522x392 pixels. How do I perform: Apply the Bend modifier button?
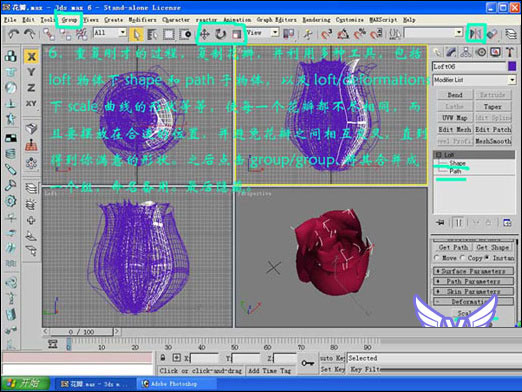[455, 95]
